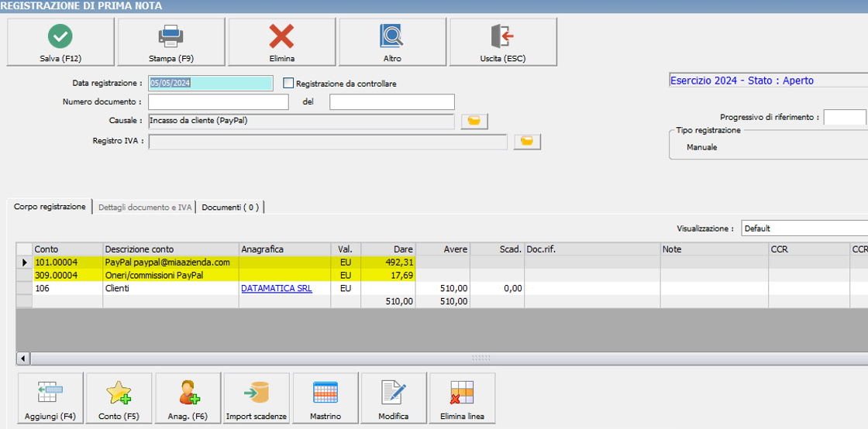This screenshot has width=868, height=429.
Task: Toggle Registrazione da controllare checkbox
Action: tap(288, 83)
